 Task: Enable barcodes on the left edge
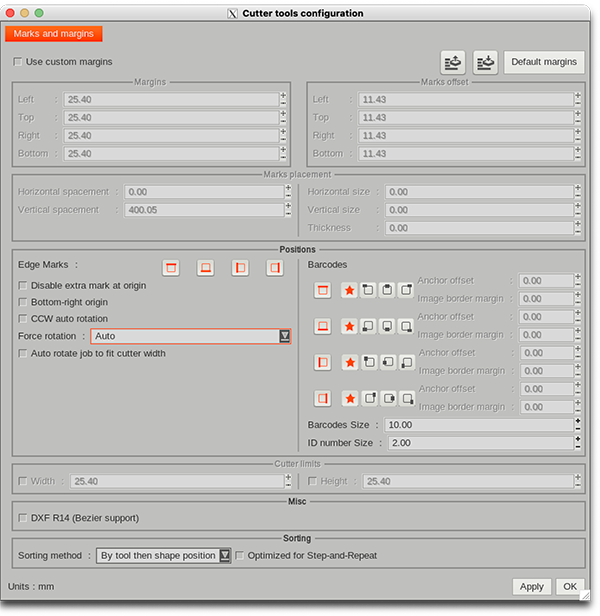(x=323, y=362)
